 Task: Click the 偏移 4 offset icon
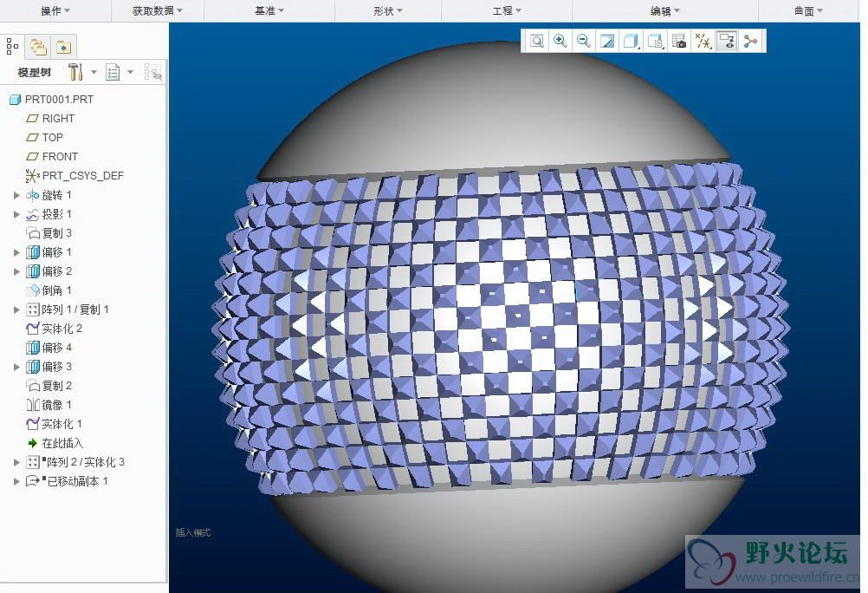pyautogui.click(x=33, y=348)
